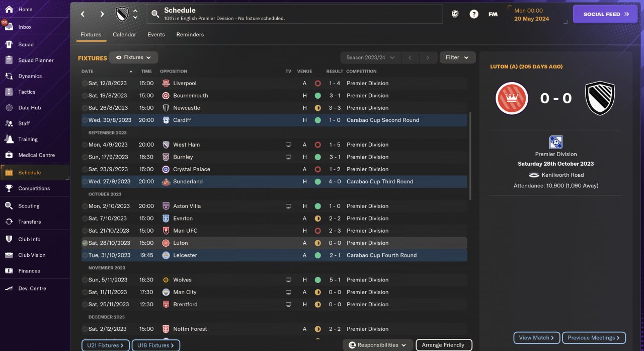The width and height of the screenshot is (644, 351).
Task: Click the FM logo icon
Action: click(493, 14)
